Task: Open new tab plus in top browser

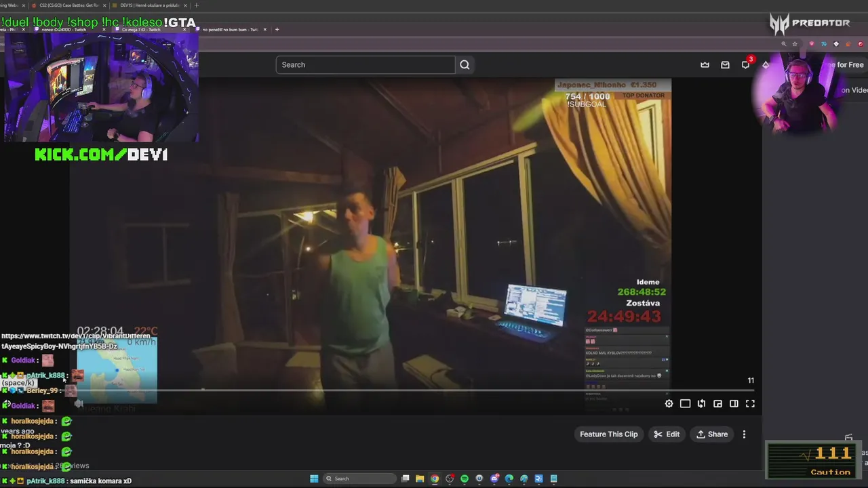Action: click(x=197, y=5)
